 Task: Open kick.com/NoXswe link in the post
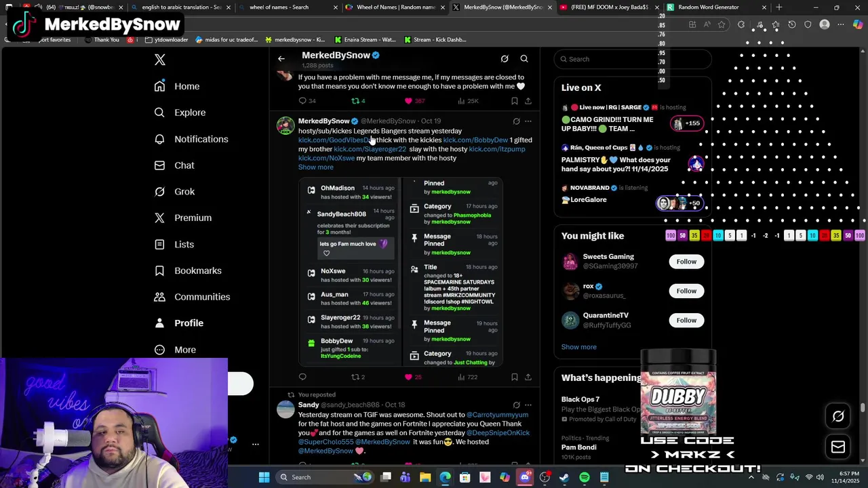[x=326, y=158]
